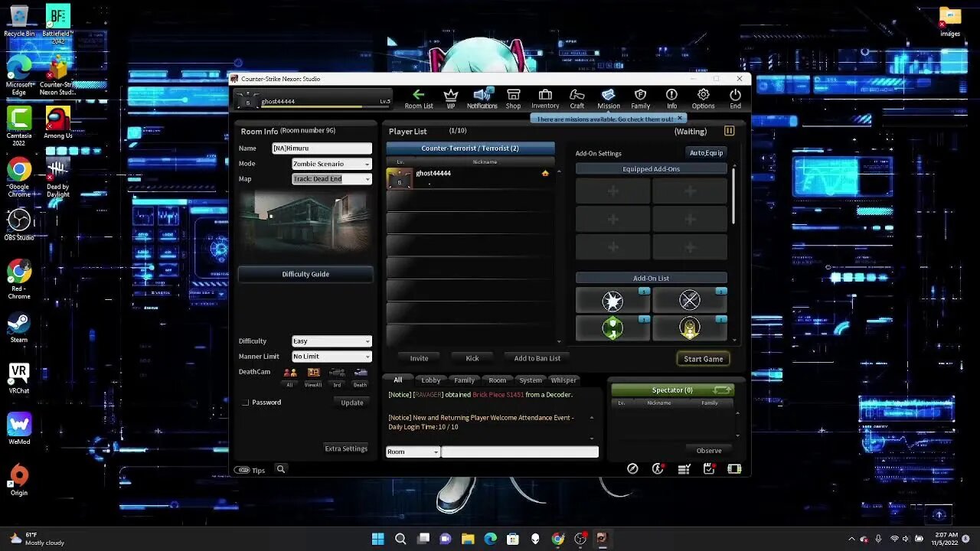Click the calendar check icon in bottom bar
This screenshot has width=980, height=551.
[709, 469]
